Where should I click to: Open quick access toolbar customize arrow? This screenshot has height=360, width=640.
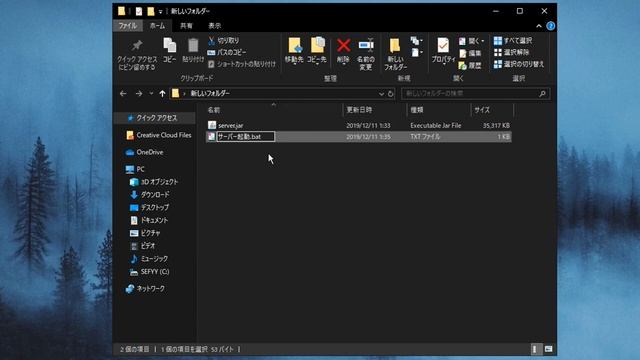[x=161, y=11]
